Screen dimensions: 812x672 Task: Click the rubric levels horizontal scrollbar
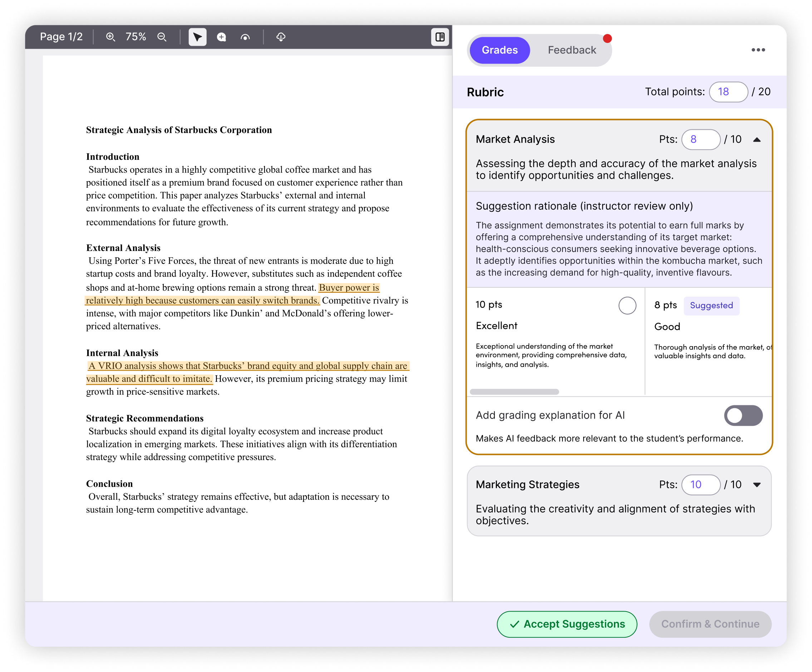(x=514, y=392)
